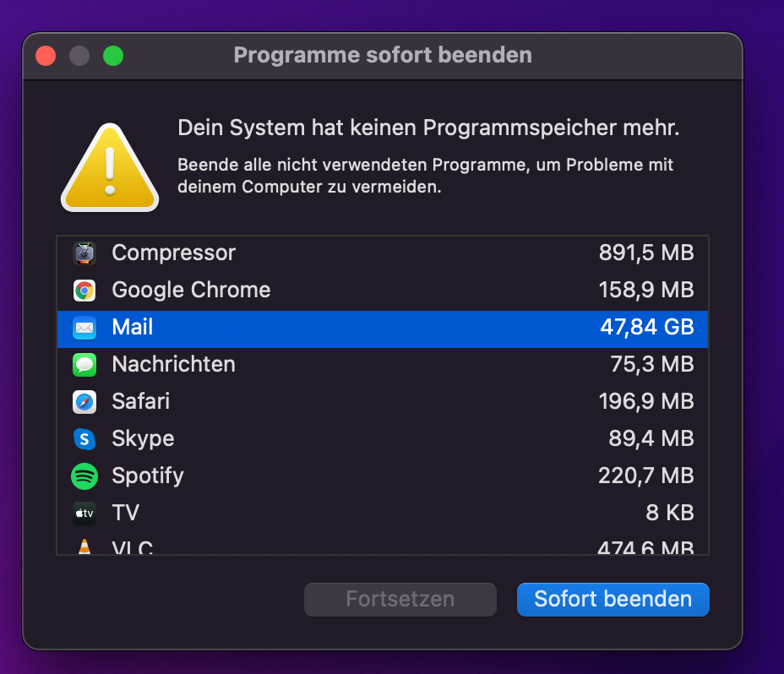Click the green zoom window button
Screen dimensions: 784x674
click(x=113, y=56)
